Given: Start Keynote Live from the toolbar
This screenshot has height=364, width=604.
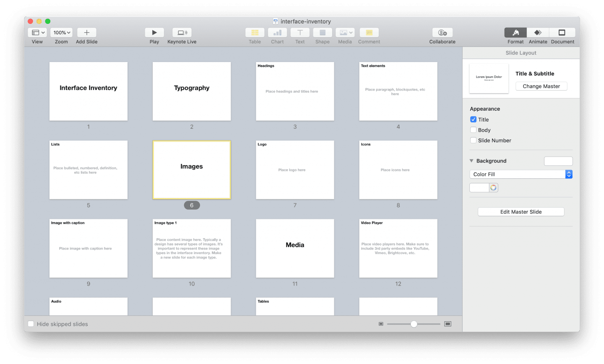Looking at the screenshot, I should 182,33.
